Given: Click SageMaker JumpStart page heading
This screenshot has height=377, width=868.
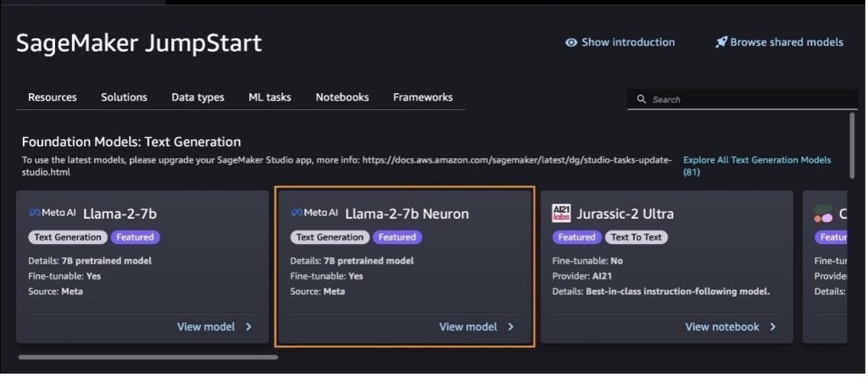Looking at the screenshot, I should (x=139, y=42).
